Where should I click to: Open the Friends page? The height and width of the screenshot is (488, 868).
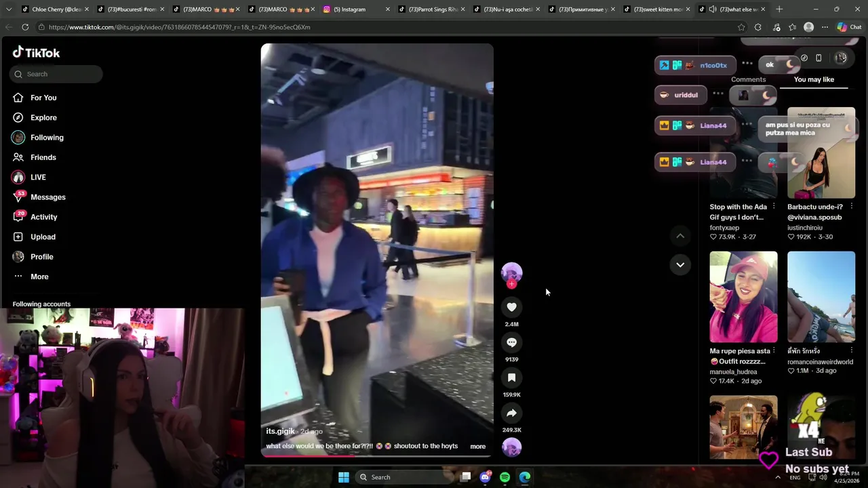(43, 157)
